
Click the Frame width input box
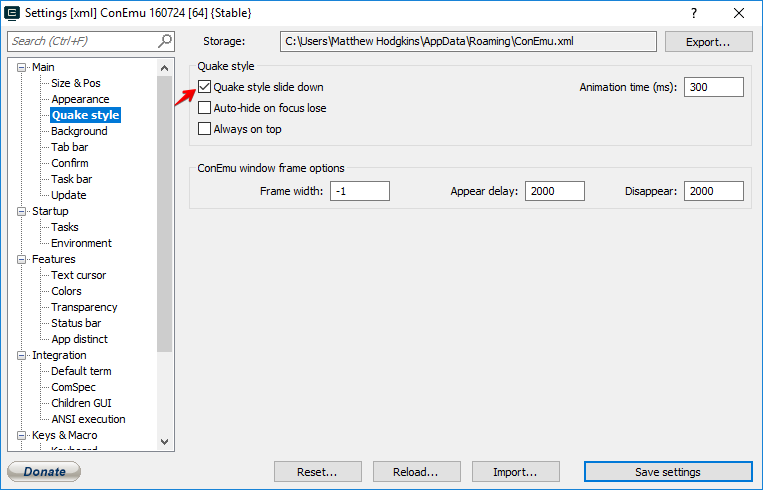[359, 191]
